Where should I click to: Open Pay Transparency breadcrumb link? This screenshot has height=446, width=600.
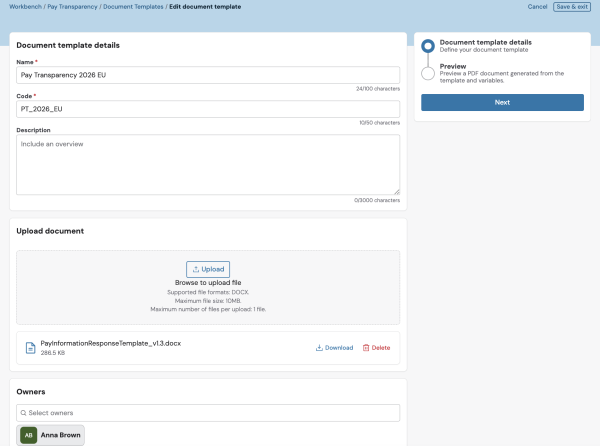pyautogui.click(x=73, y=7)
